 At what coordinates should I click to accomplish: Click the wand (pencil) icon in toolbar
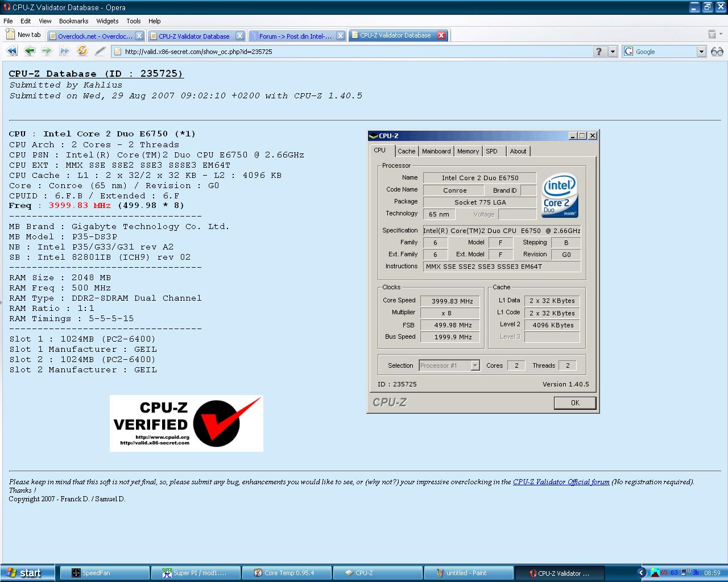tap(100, 51)
